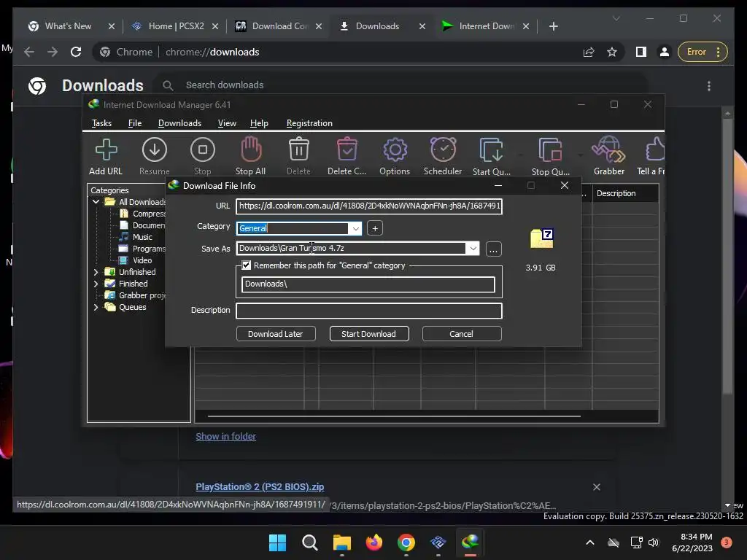747x560 pixels.
Task: Bookmark this page with star icon
Action: click(612, 52)
